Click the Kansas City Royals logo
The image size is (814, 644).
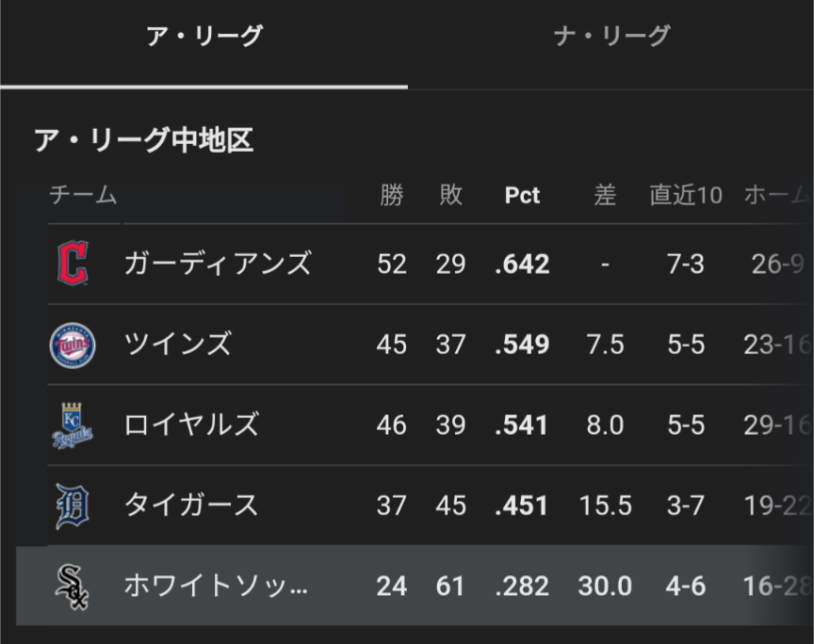pyautogui.click(x=73, y=426)
